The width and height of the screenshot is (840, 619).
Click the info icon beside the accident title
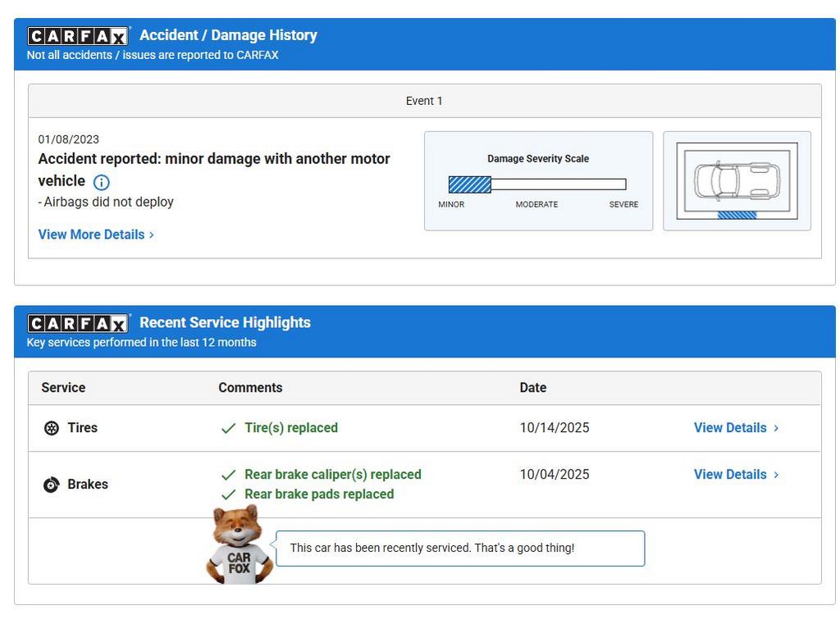tap(101, 182)
